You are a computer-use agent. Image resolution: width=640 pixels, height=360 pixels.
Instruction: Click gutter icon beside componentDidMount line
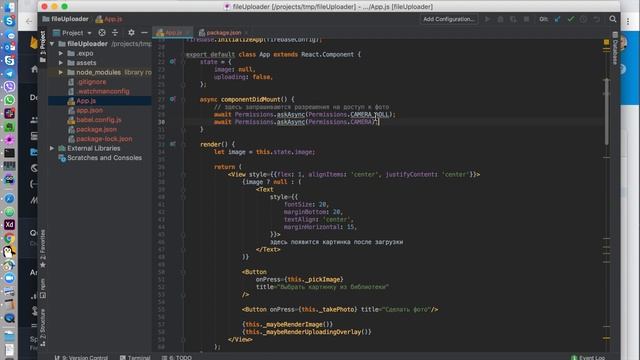pyautogui.click(x=172, y=99)
